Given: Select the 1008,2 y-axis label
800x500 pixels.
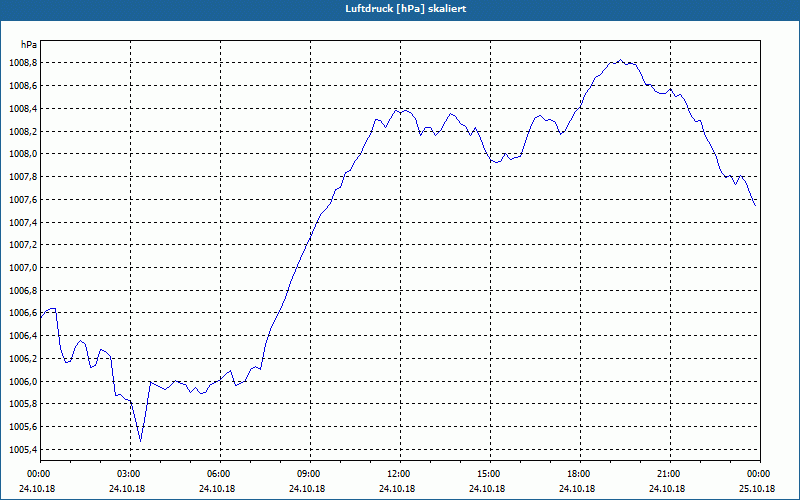Looking at the screenshot, I should (22, 132).
